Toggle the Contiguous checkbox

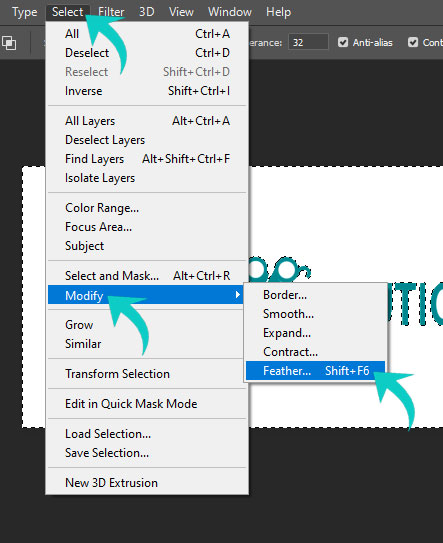[413, 42]
